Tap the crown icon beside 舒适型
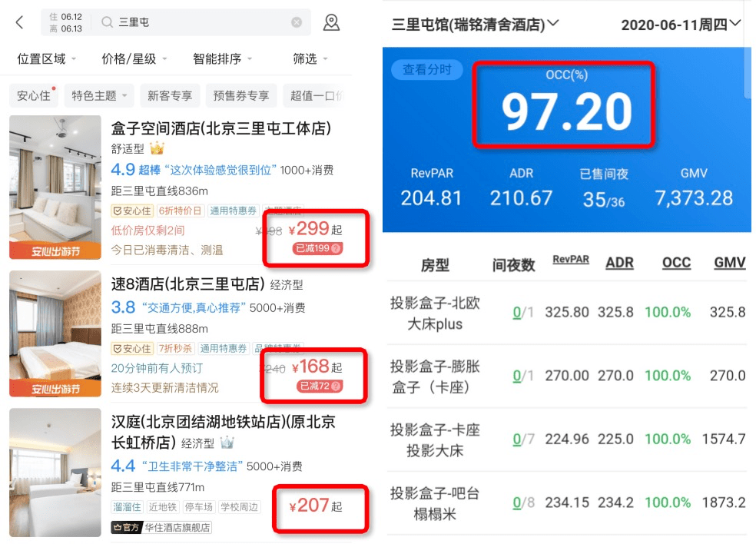 157,148
